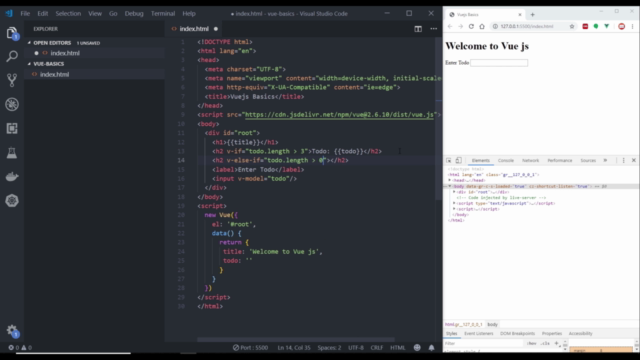Open the Terminal menu

[163, 13]
